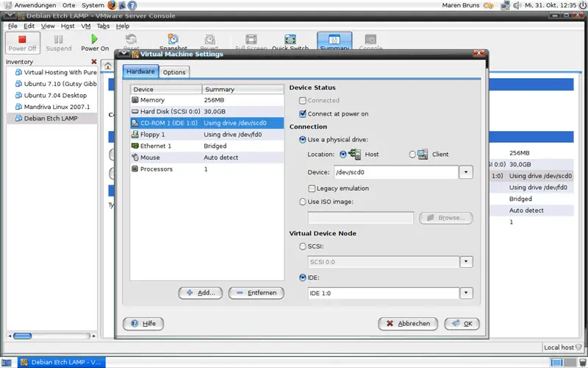Click the green Power On icon

[95, 39]
